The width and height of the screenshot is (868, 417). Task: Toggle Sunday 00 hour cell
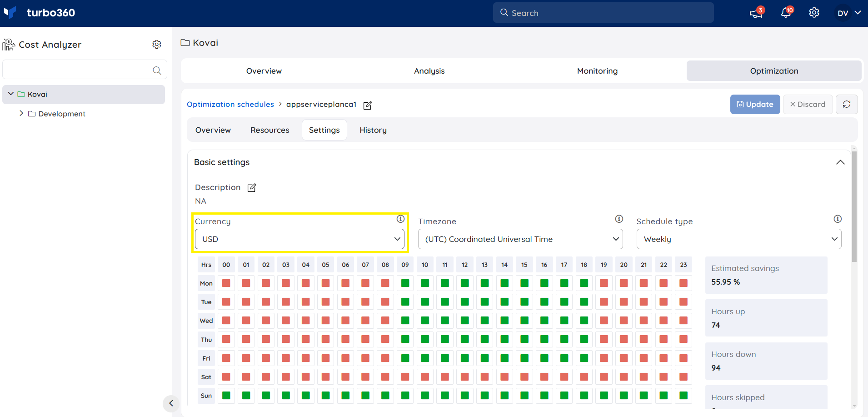click(226, 396)
